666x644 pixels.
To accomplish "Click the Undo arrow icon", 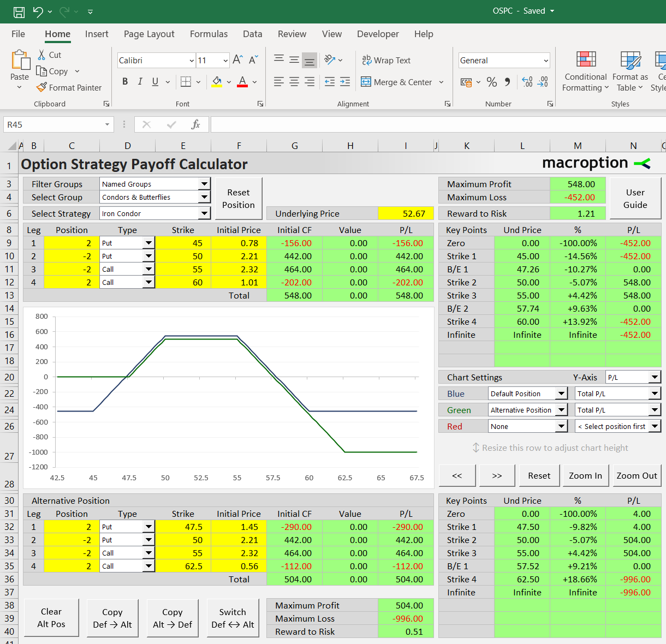I will (x=38, y=11).
